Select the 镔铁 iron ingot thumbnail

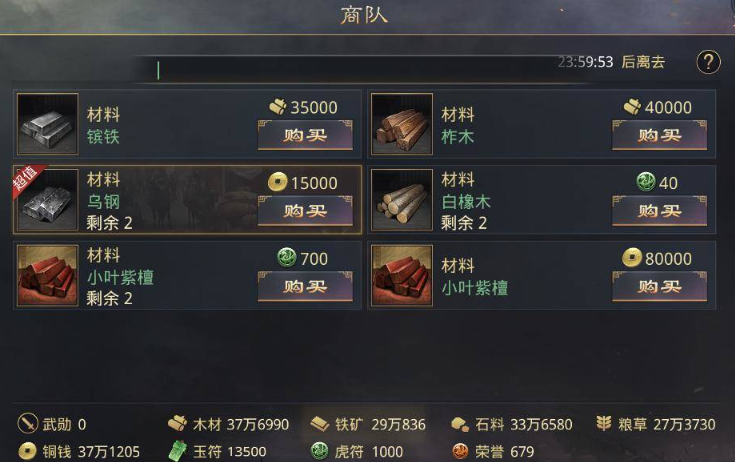pyautogui.click(x=47, y=124)
